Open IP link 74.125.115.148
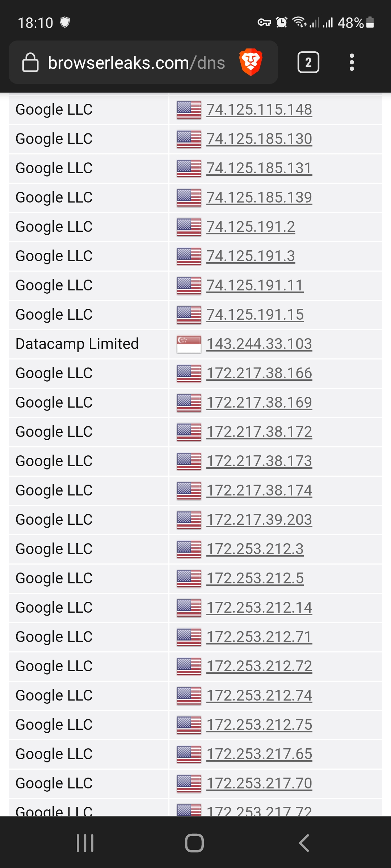The image size is (391, 868). [259, 110]
